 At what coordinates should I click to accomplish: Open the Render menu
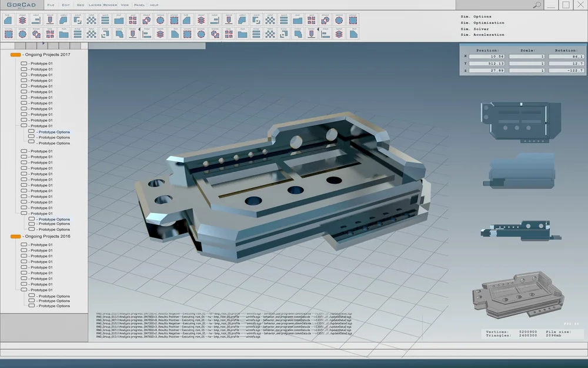click(x=111, y=5)
